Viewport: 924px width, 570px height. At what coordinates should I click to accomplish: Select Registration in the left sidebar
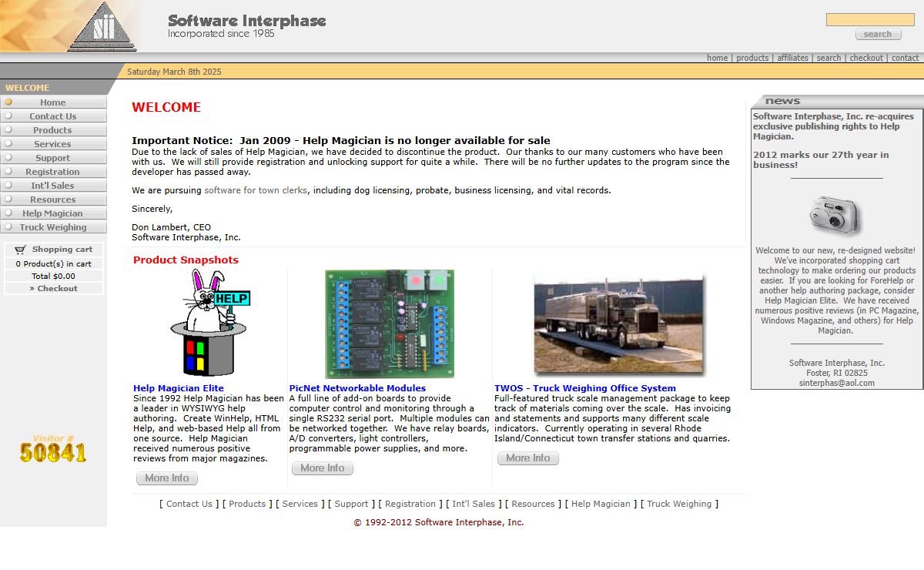[x=53, y=172]
